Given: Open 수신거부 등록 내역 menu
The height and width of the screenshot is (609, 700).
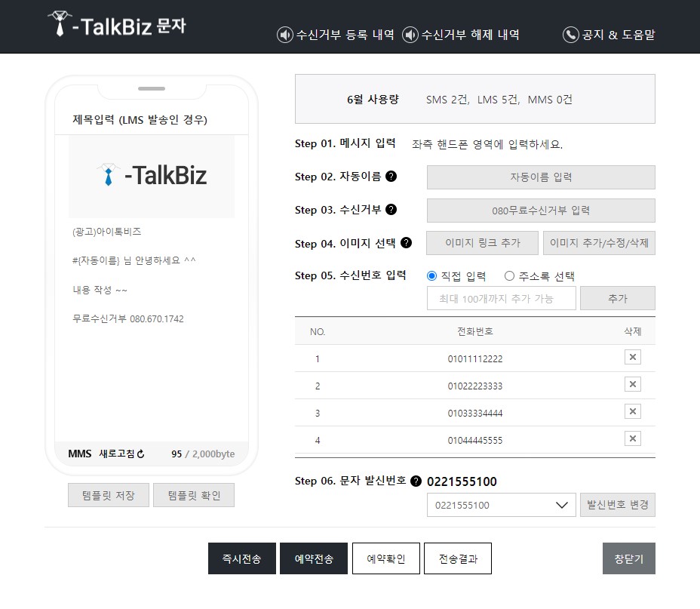Looking at the screenshot, I should tap(345, 35).
